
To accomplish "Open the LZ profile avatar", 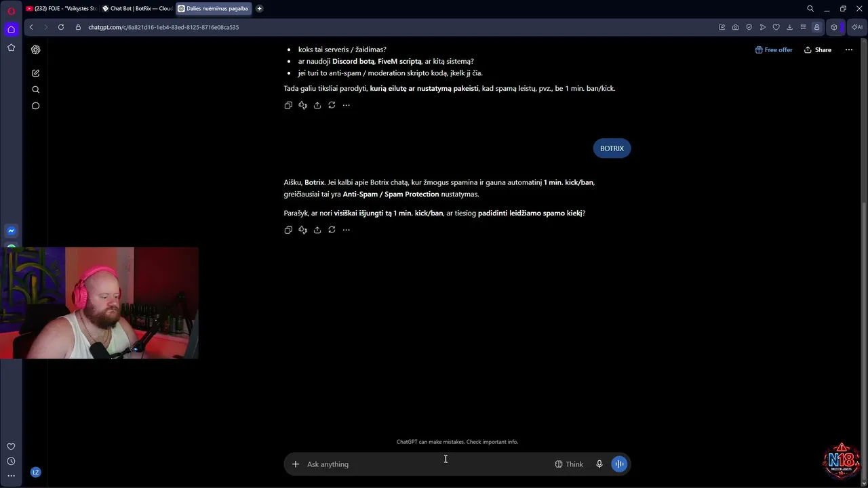I will pos(35,472).
